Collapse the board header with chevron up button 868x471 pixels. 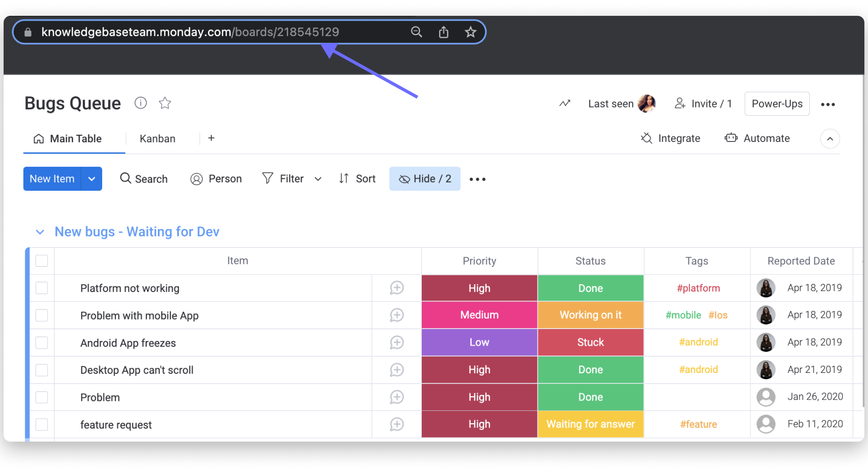(830, 139)
